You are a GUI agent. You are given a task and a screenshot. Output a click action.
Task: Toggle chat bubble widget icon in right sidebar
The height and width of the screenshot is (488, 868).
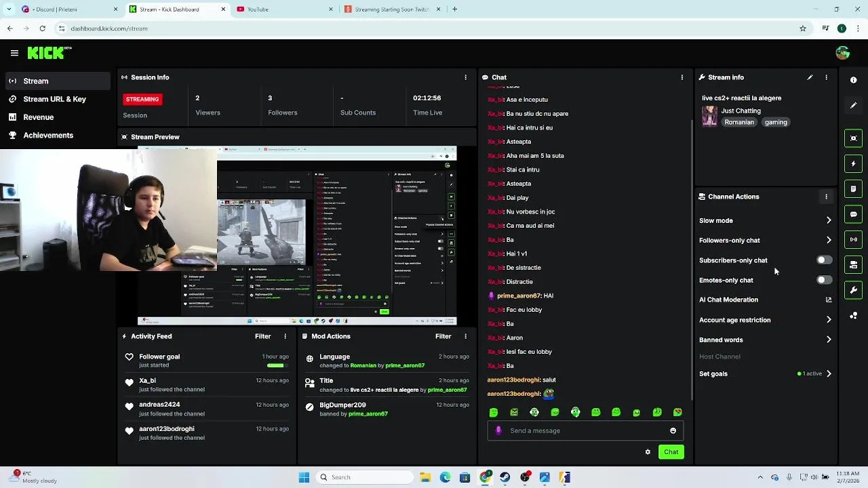pos(853,214)
